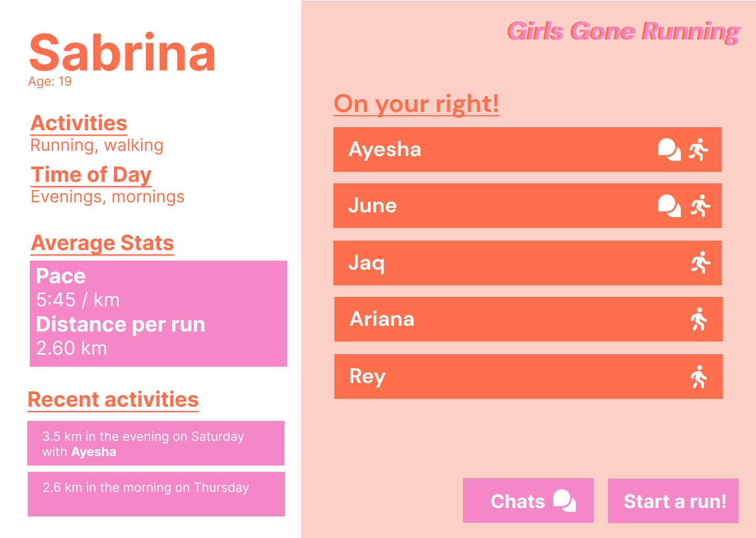This screenshot has width=756, height=538.
Task: Open the run with Ayesha activity card
Action: (155, 443)
